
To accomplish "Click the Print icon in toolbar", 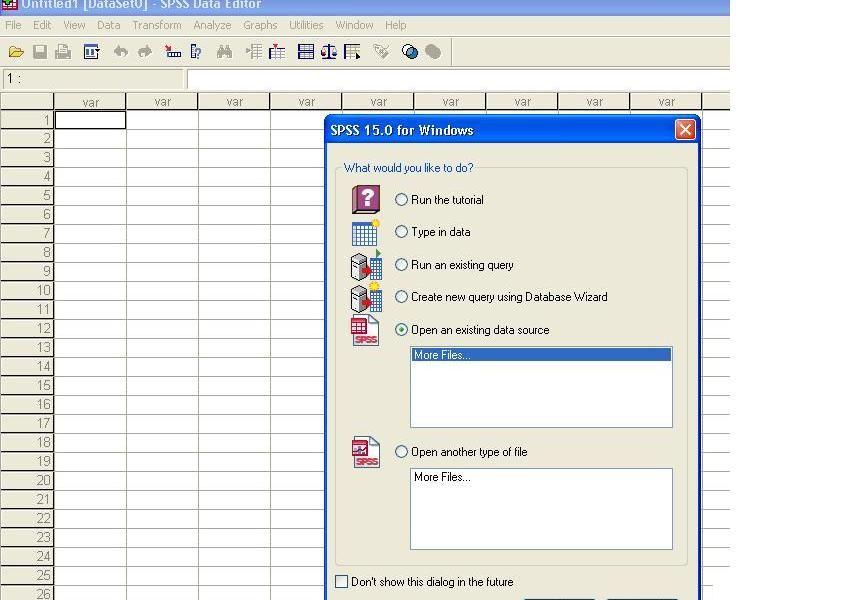I will pyautogui.click(x=63, y=52).
